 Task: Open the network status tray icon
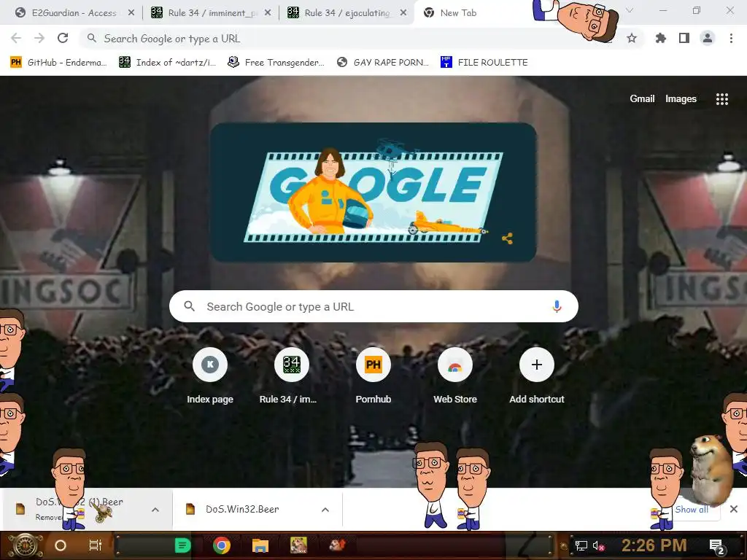coord(581,545)
